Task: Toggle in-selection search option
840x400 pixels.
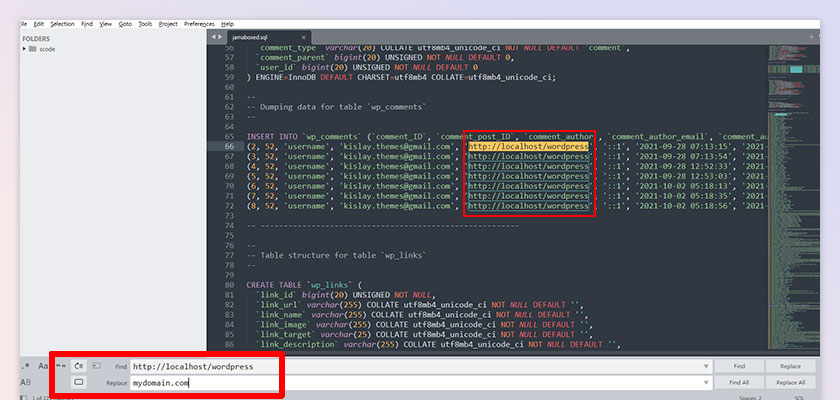Action: [96, 366]
